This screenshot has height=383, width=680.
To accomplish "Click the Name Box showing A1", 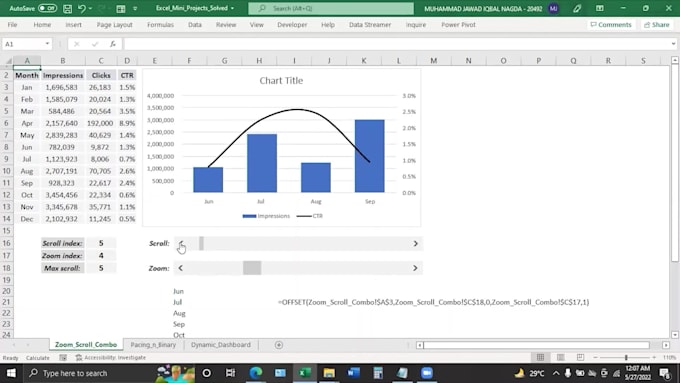I will (23, 44).
